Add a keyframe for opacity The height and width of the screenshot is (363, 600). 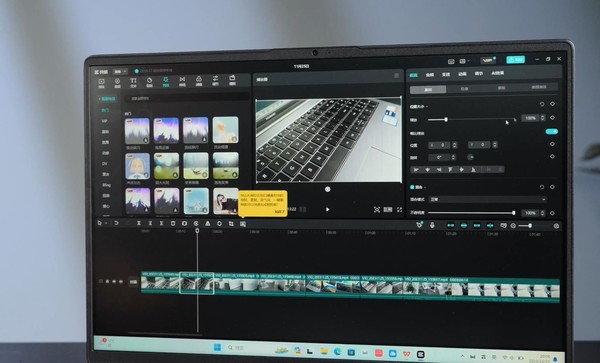coord(553,213)
